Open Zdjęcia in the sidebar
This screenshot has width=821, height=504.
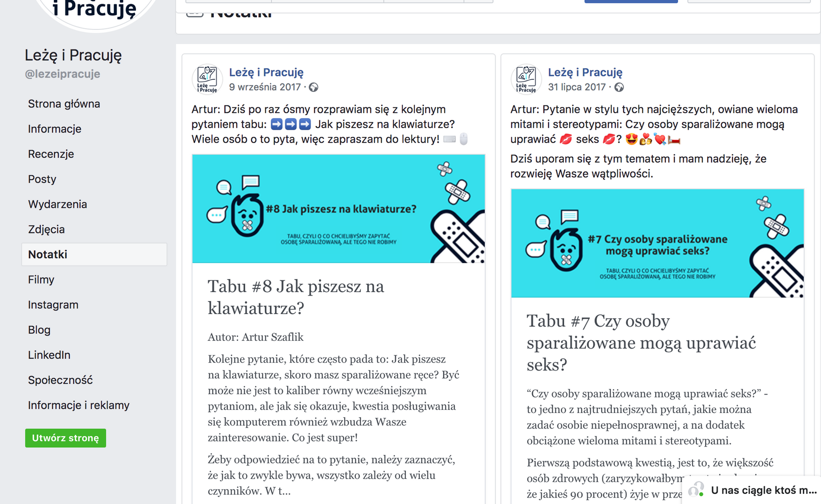(46, 230)
